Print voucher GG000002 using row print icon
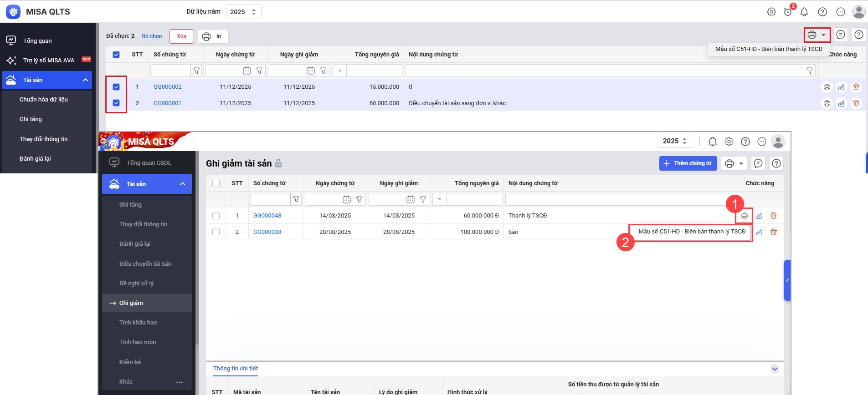The width and height of the screenshot is (868, 395). [827, 87]
